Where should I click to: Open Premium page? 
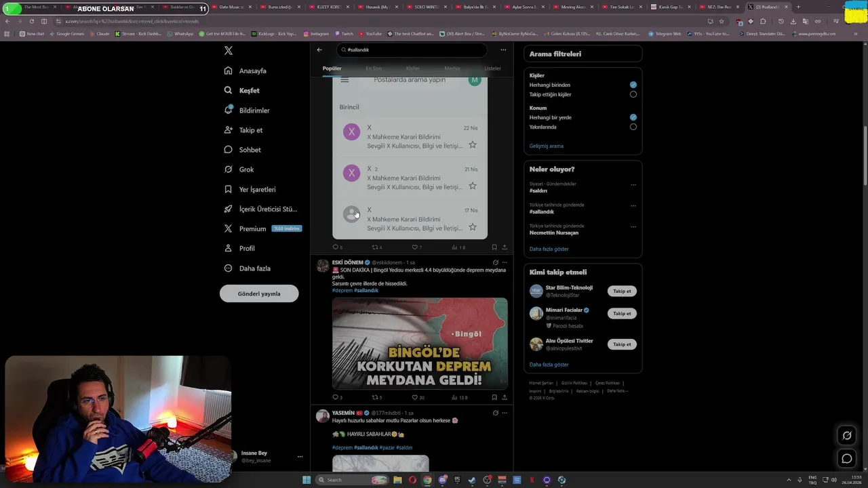[x=262, y=228]
